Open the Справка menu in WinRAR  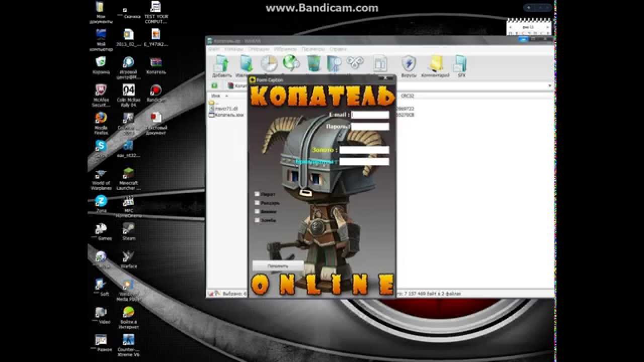coord(338,49)
